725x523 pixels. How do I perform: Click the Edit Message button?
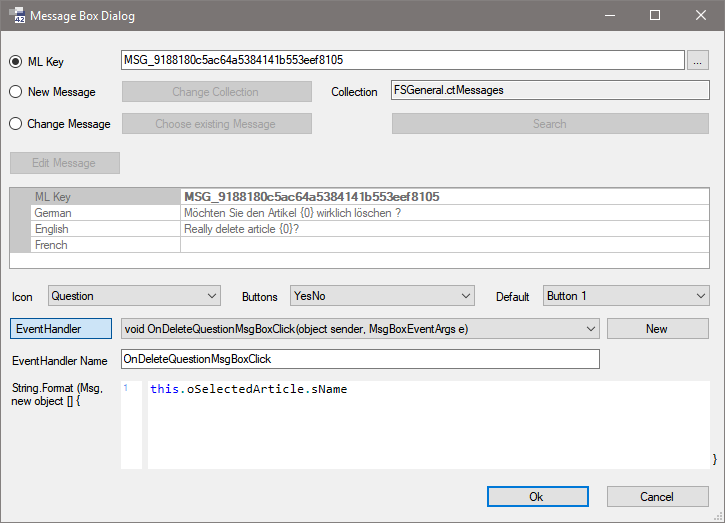tap(64, 163)
